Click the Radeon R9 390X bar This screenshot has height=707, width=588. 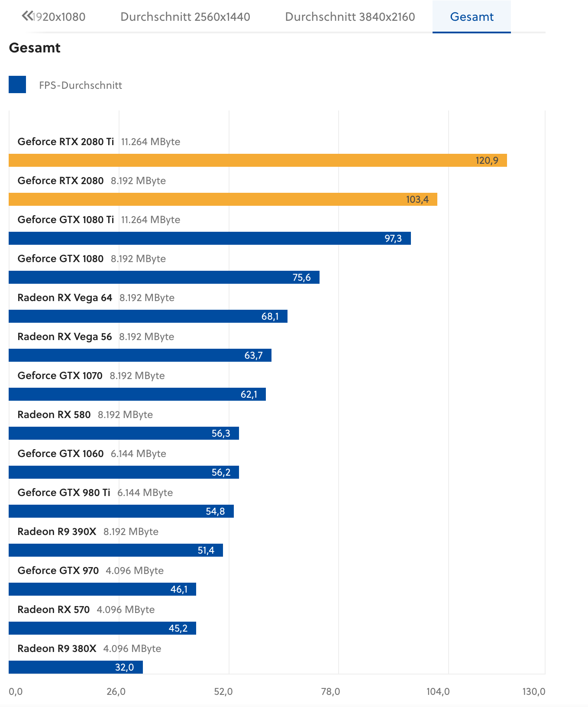point(116,550)
